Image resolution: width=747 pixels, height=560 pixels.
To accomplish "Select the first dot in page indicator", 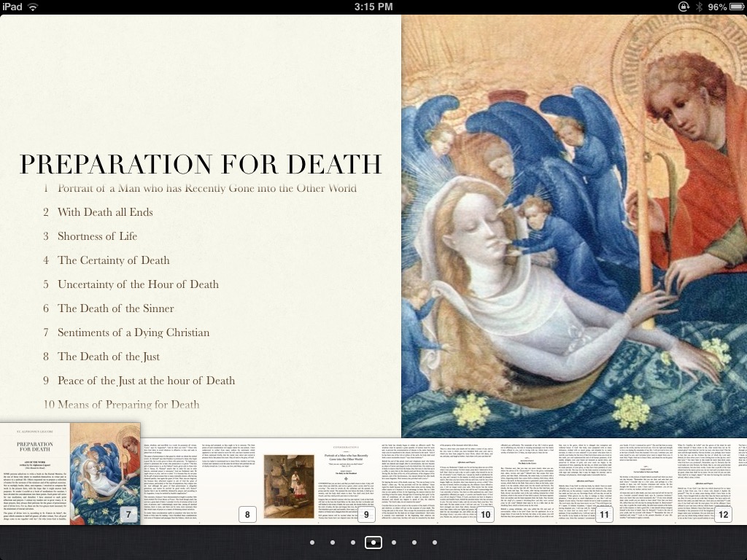I will [312, 542].
